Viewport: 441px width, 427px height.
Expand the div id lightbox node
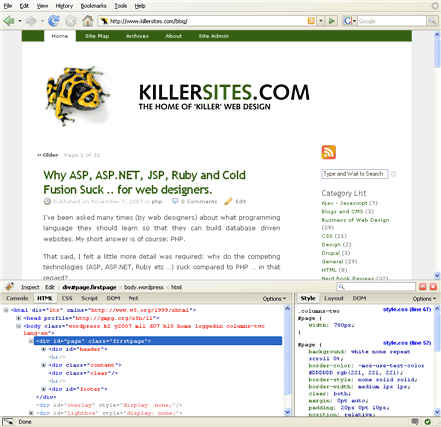coord(31,413)
